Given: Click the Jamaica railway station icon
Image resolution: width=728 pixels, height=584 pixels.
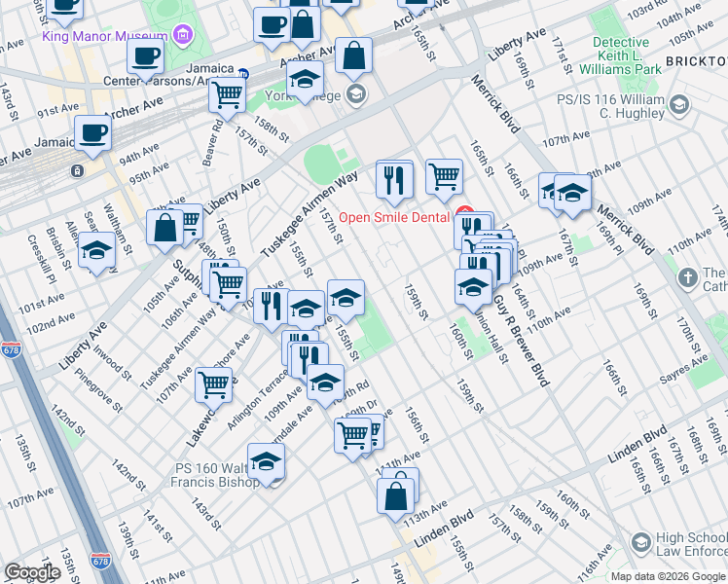Looking at the screenshot, I should tap(77, 171).
